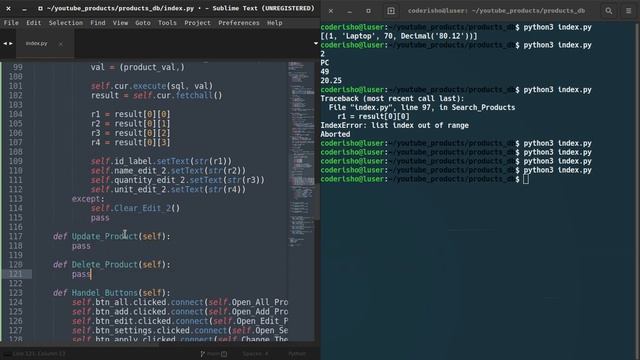Viewport: 640px width, 360px height.
Task: Click terminal output '20.25'
Action: (331, 81)
